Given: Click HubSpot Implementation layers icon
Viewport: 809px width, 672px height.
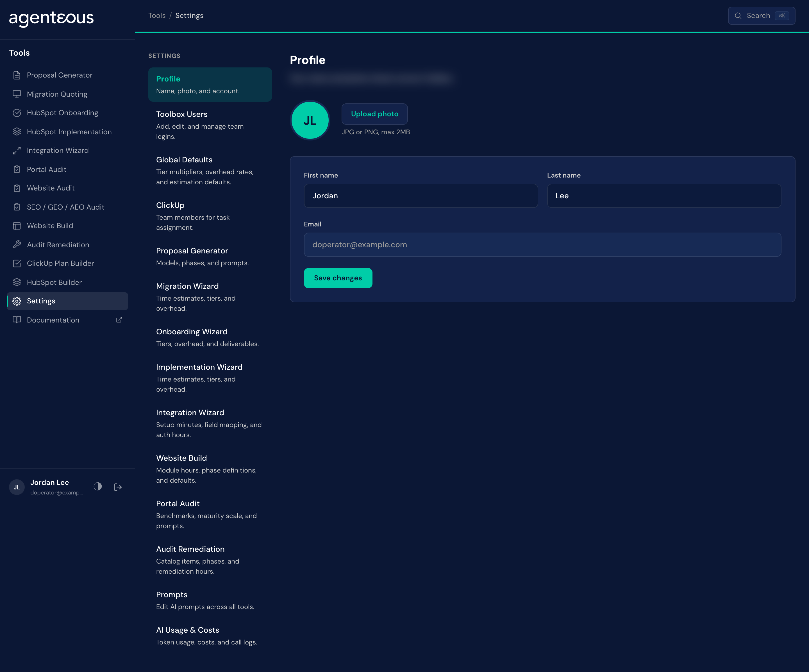Looking at the screenshot, I should (x=17, y=132).
